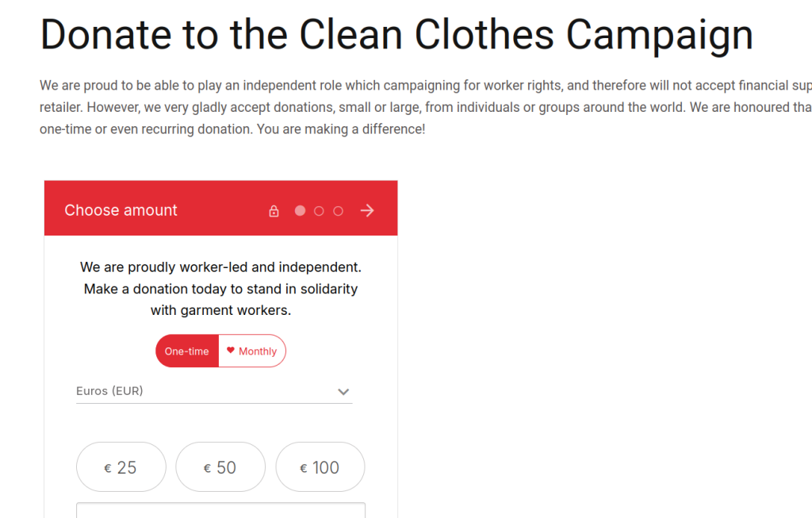Select the first filled step dot
The height and width of the screenshot is (518, 812).
point(300,211)
